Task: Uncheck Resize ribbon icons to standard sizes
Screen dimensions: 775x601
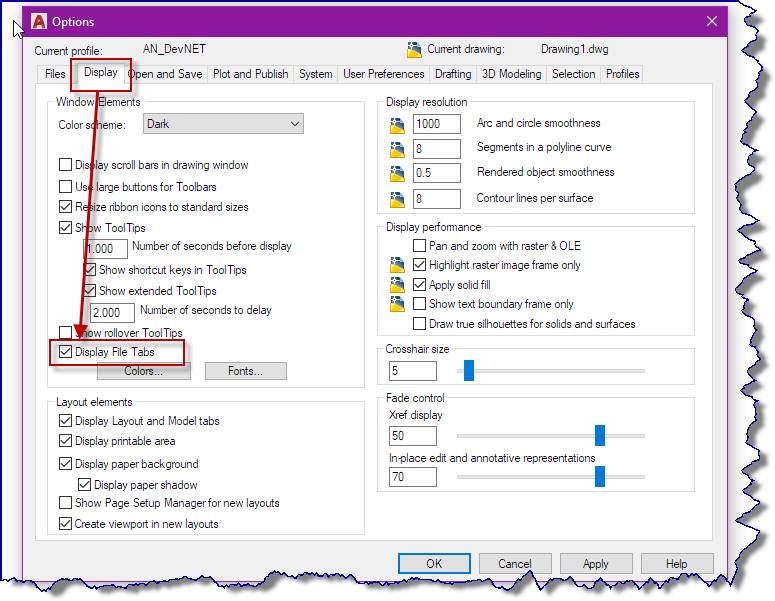Action: (65, 207)
